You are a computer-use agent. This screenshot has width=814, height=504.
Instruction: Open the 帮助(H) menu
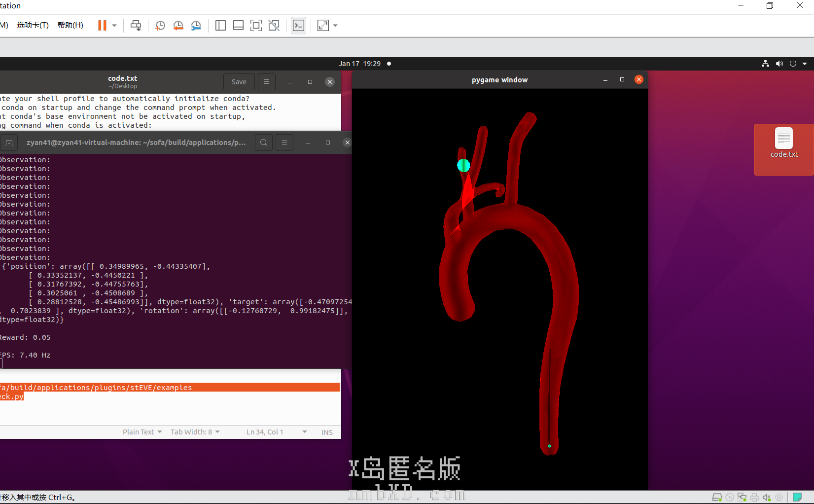click(70, 25)
